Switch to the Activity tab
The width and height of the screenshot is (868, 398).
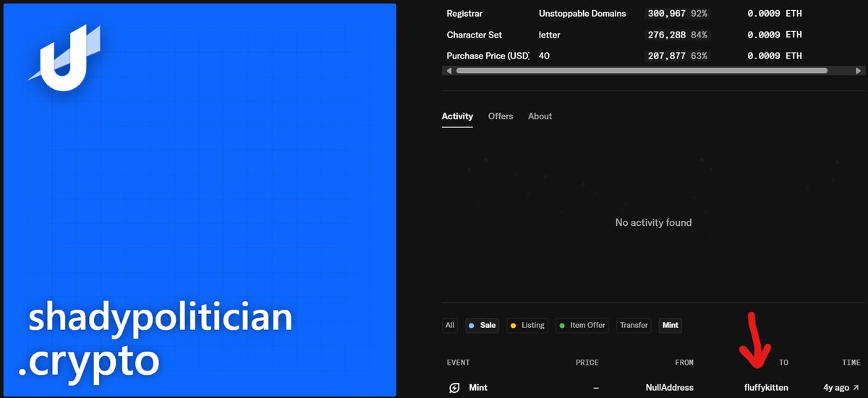pos(457,116)
